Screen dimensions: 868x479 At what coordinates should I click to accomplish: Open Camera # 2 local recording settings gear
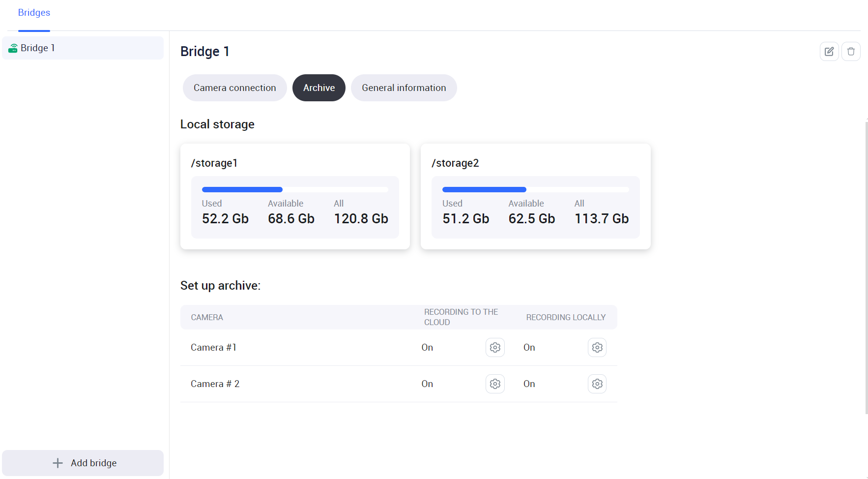tap(597, 384)
